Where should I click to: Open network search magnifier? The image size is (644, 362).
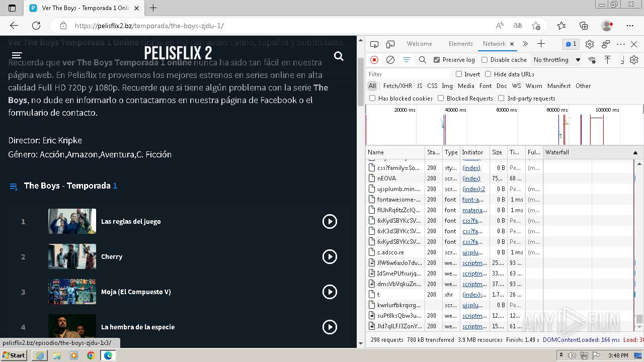423,60
